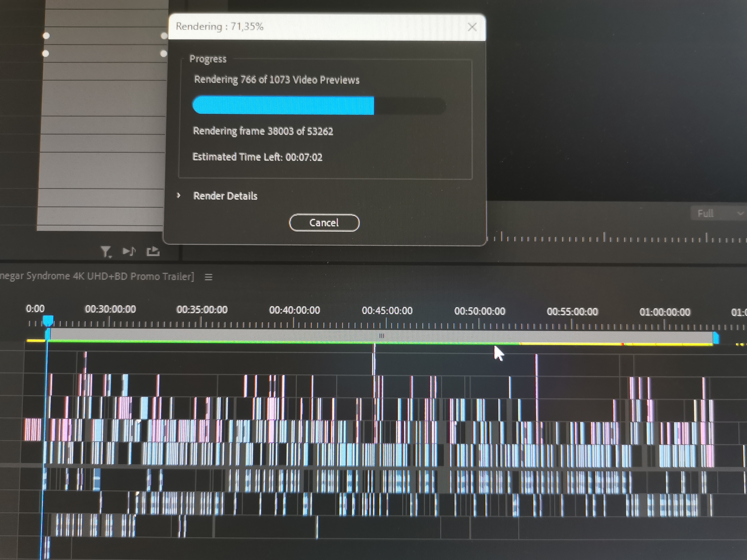
Task: Select the Promo Trailer sequence tab
Action: point(97,276)
